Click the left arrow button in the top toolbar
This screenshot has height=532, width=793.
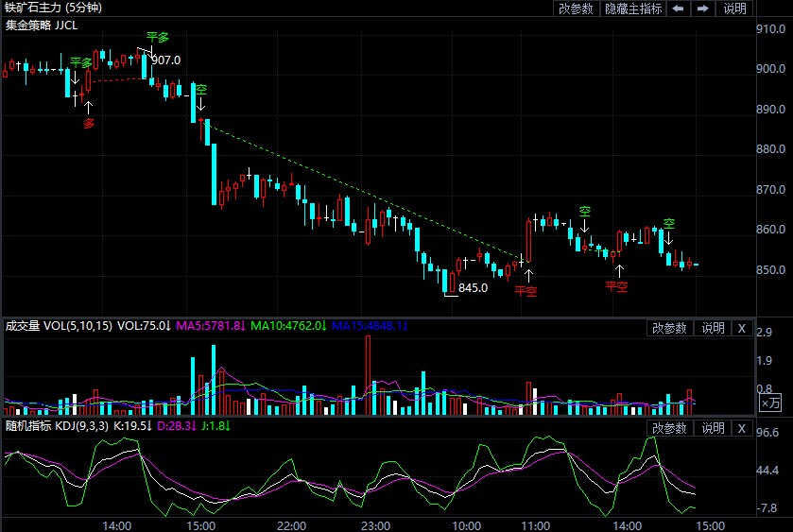coord(679,9)
